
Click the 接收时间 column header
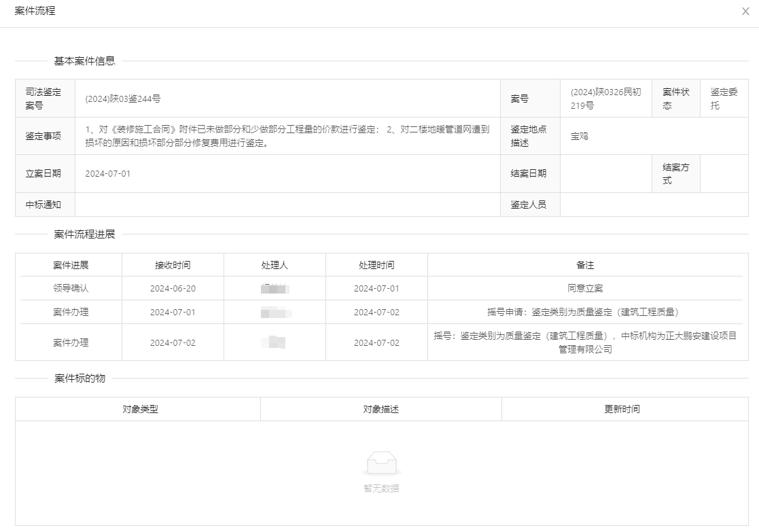[173, 265]
